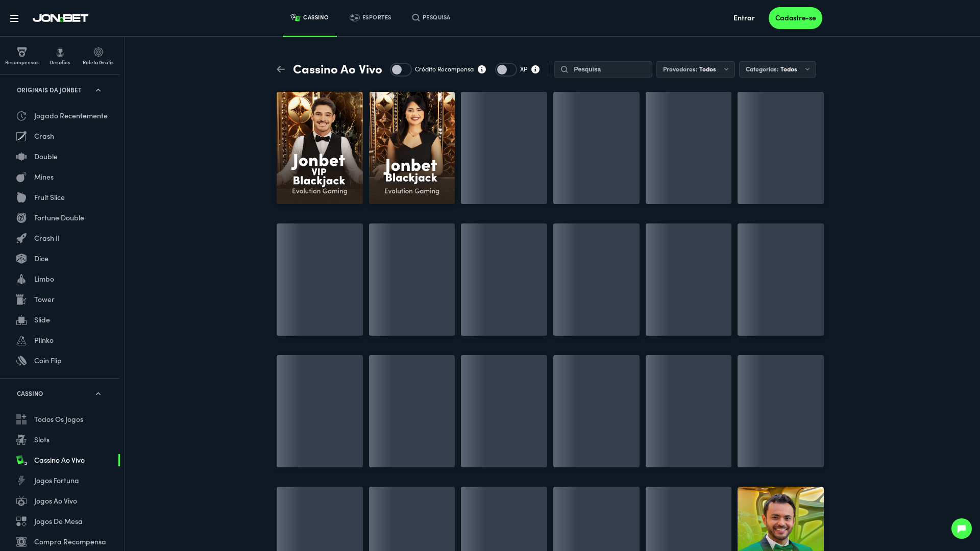The height and width of the screenshot is (551, 980).
Task: Open the Provedores dropdown
Action: [696, 69]
